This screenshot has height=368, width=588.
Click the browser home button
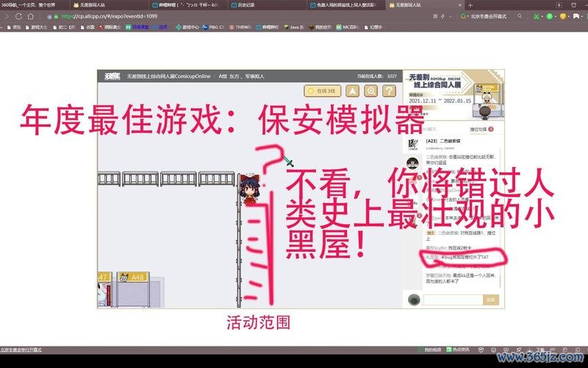tap(31, 16)
